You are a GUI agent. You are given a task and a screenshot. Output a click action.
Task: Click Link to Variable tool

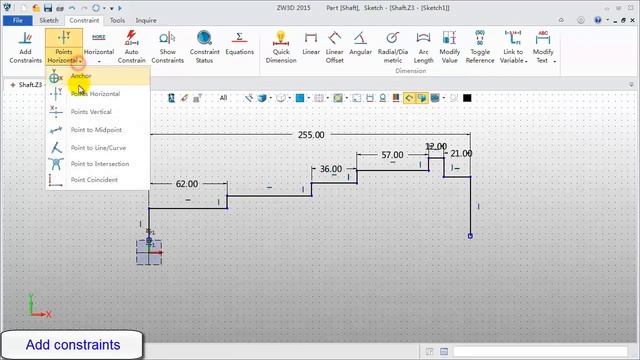coord(513,48)
